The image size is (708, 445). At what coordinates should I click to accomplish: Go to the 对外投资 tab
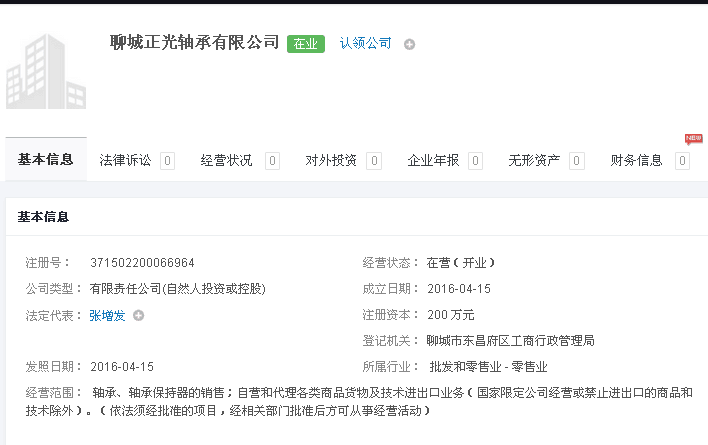tap(331, 161)
